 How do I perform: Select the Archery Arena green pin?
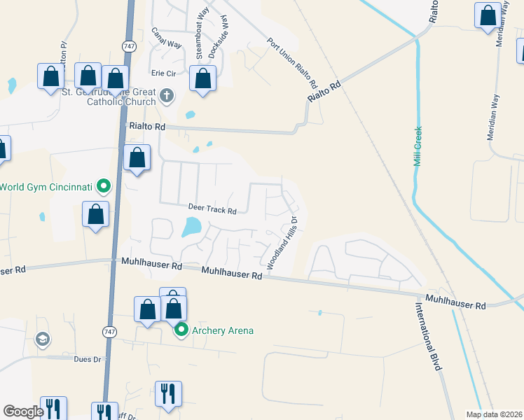tap(181, 331)
